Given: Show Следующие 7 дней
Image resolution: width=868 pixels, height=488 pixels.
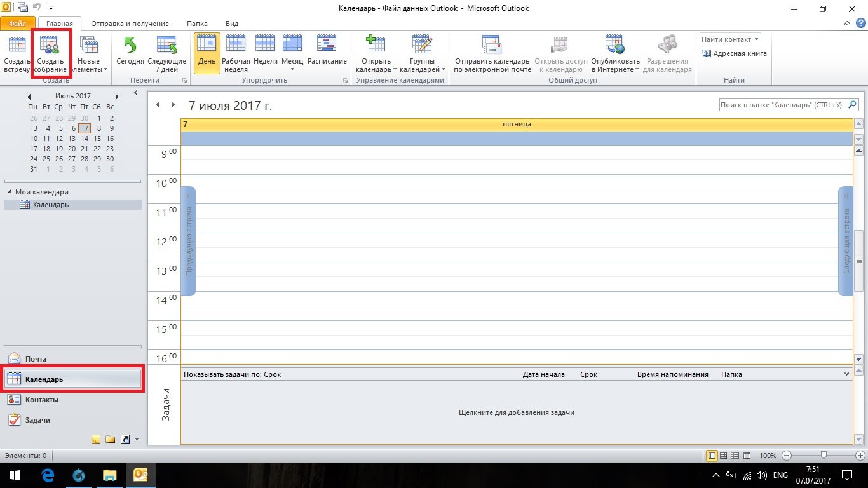Looking at the screenshot, I should point(166,55).
